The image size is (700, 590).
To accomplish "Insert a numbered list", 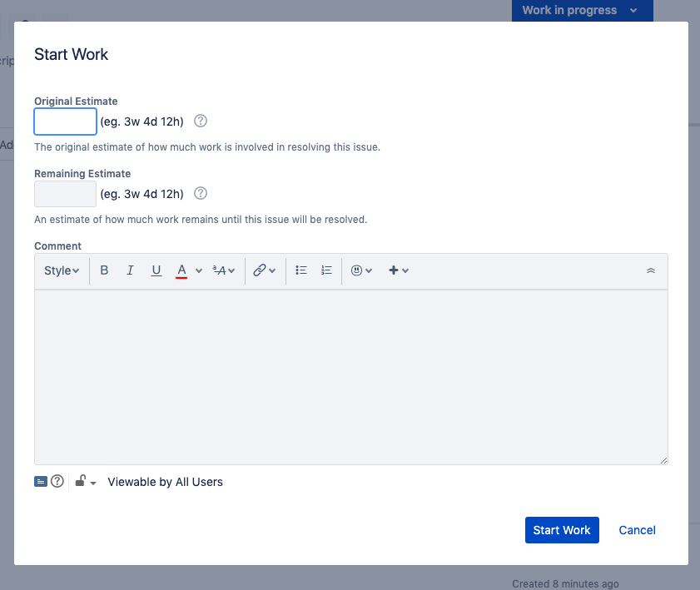I will (326, 270).
